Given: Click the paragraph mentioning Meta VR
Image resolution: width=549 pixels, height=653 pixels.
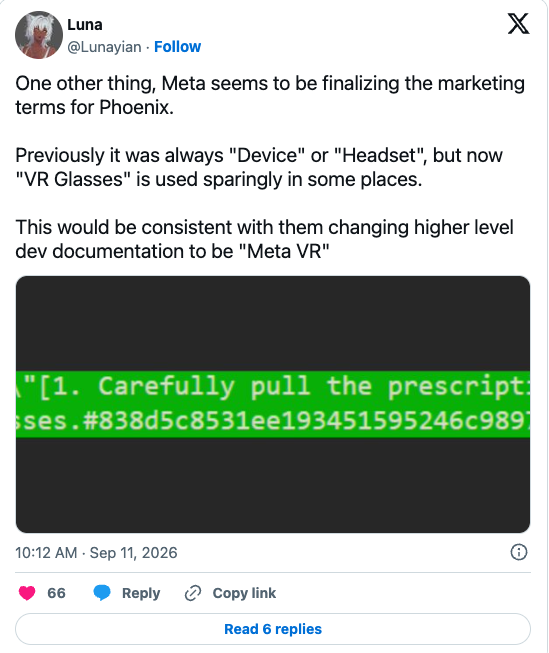Looking at the screenshot, I should 265,239.
